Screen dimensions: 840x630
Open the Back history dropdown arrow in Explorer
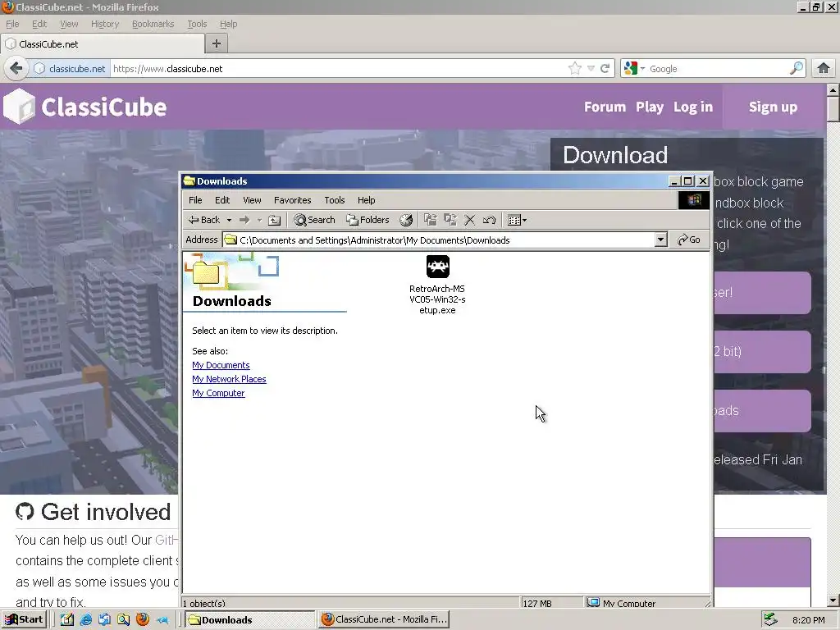[229, 220]
